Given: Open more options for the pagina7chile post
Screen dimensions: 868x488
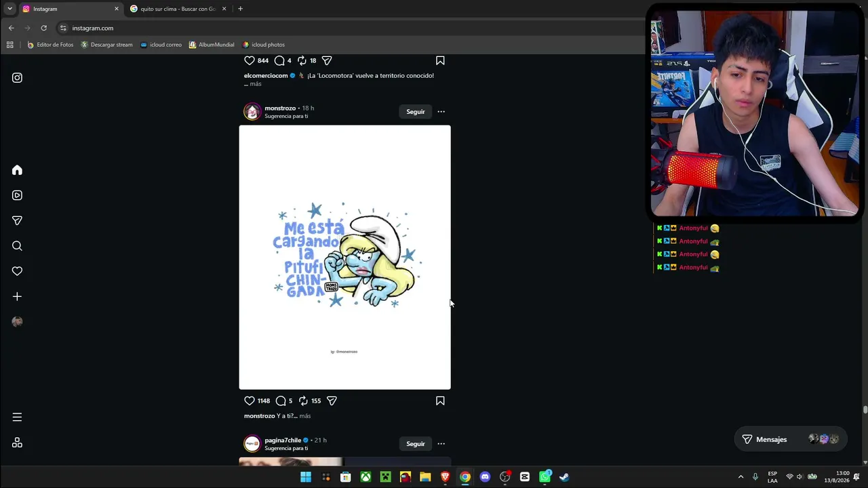Looking at the screenshot, I should coord(441,444).
